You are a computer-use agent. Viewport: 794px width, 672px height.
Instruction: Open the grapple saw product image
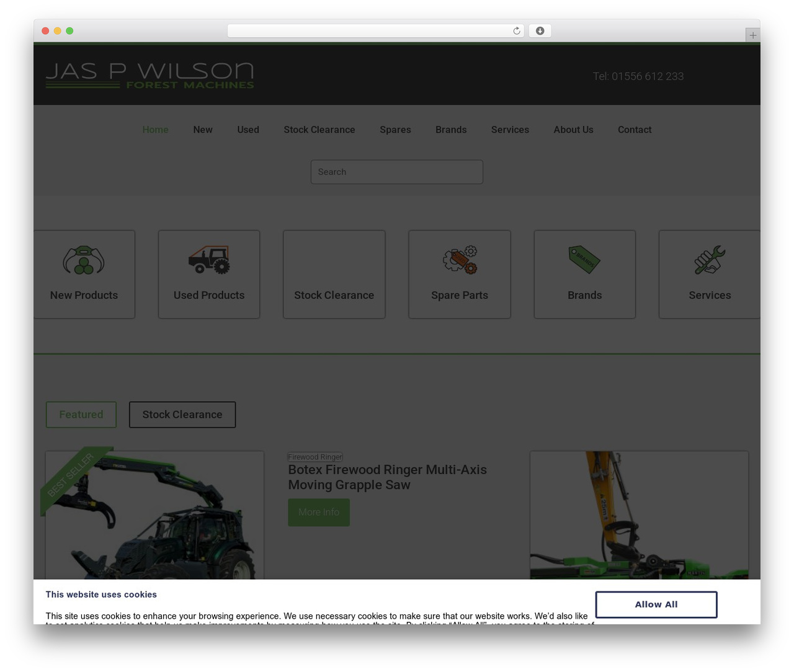(639, 515)
